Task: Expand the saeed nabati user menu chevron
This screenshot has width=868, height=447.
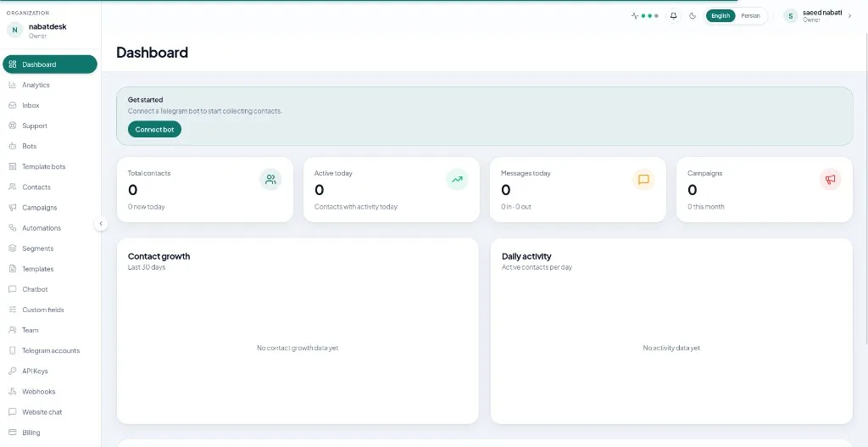Action: 849,16
